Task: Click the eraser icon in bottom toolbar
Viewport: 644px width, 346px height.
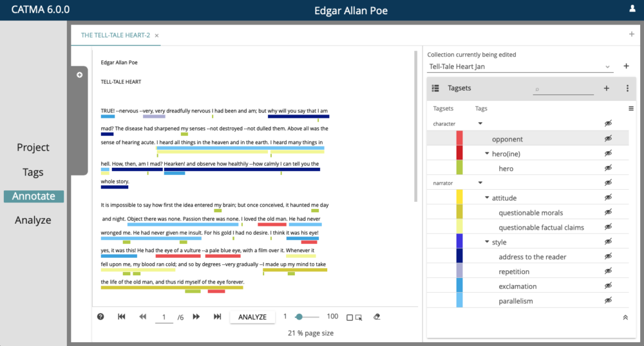Action: click(377, 316)
